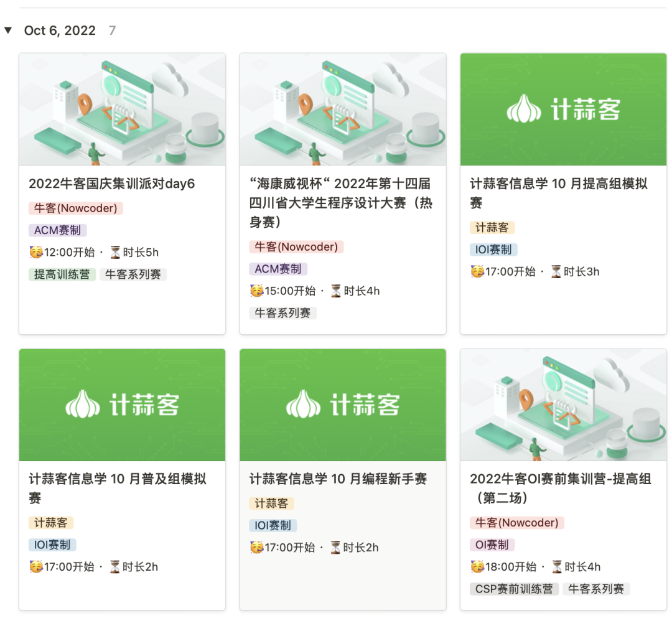Click emoji icon on 普及组模拟赛 card
Screen dimensions: 672x618
click(x=36, y=566)
